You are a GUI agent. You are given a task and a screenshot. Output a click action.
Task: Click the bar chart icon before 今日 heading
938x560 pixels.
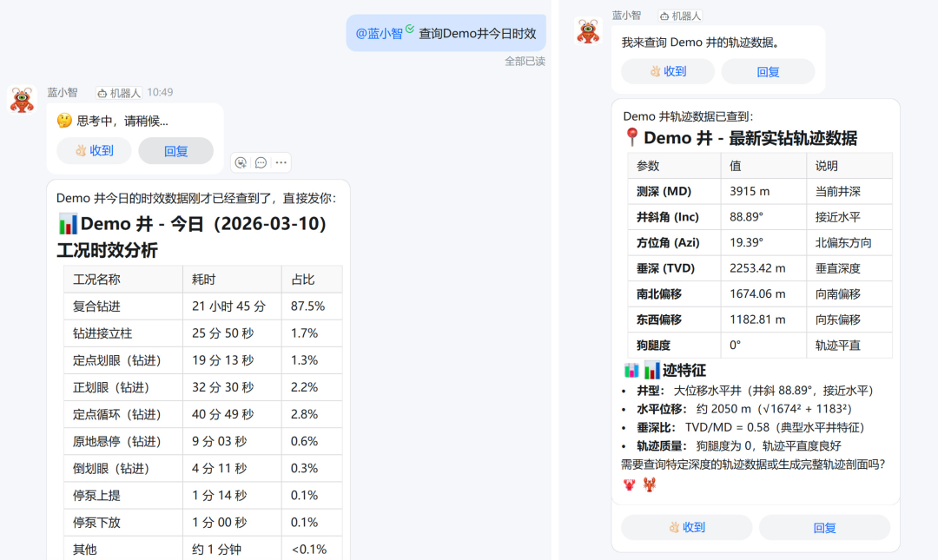click(68, 224)
